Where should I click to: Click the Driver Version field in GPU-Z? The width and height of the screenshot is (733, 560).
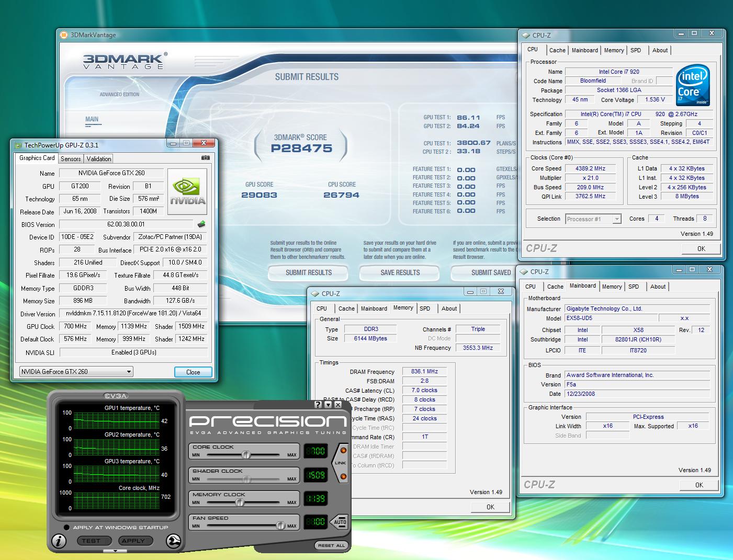click(x=133, y=314)
